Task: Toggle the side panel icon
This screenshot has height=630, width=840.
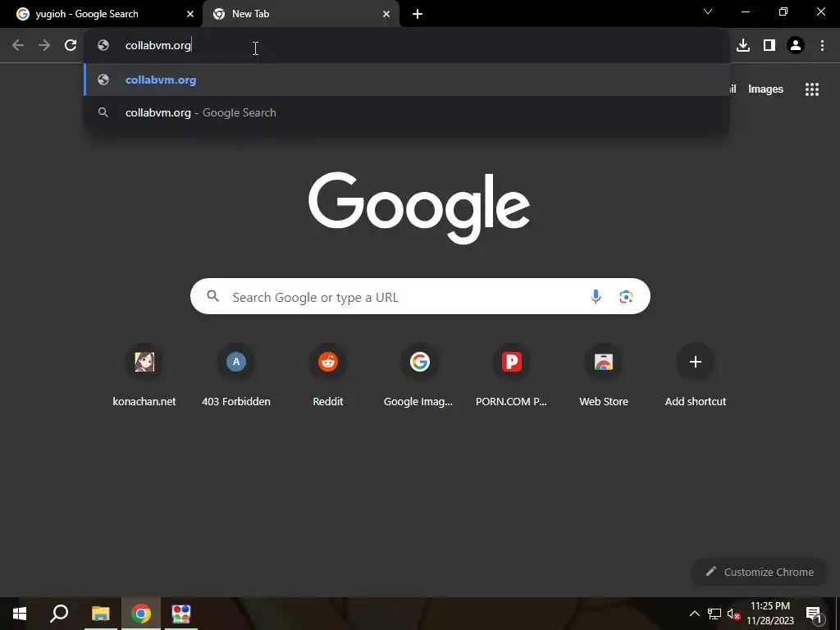Action: click(x=769, y=46)
